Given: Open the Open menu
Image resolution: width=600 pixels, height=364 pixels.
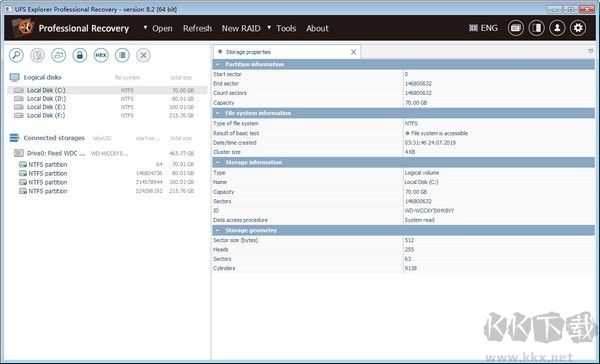Looking at the screenshot, I should tap(162, 28).
